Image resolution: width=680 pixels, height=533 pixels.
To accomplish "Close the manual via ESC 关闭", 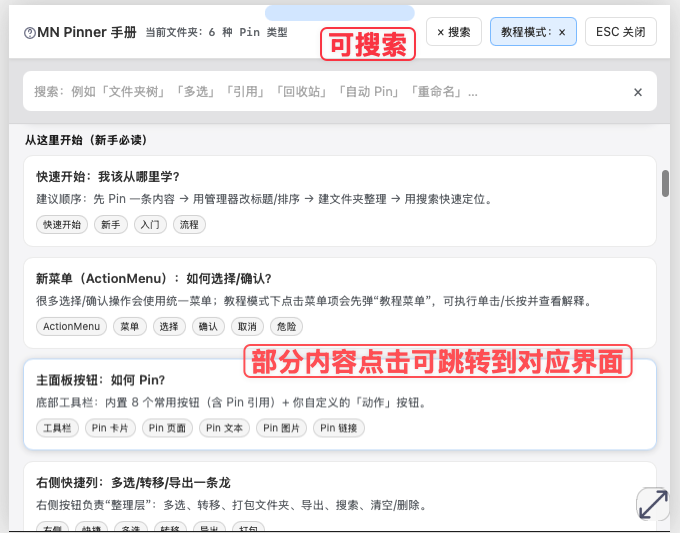I will point(620,32).
